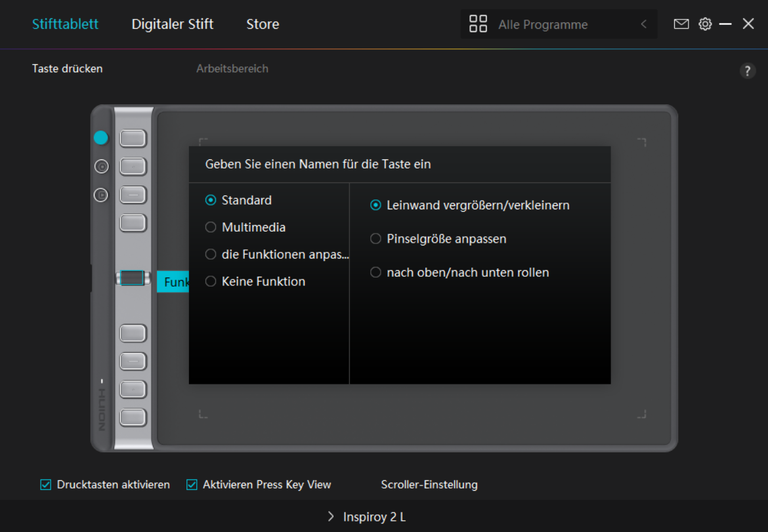Select the top press key on tablet
Screen dimensions: 768x532
133,138
